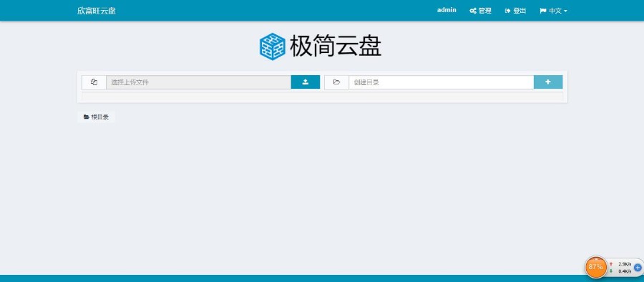Screen dimensions: 644x282
Task: Click the upload progress bar
Action: pyautogui.click(x=323, y=96)
